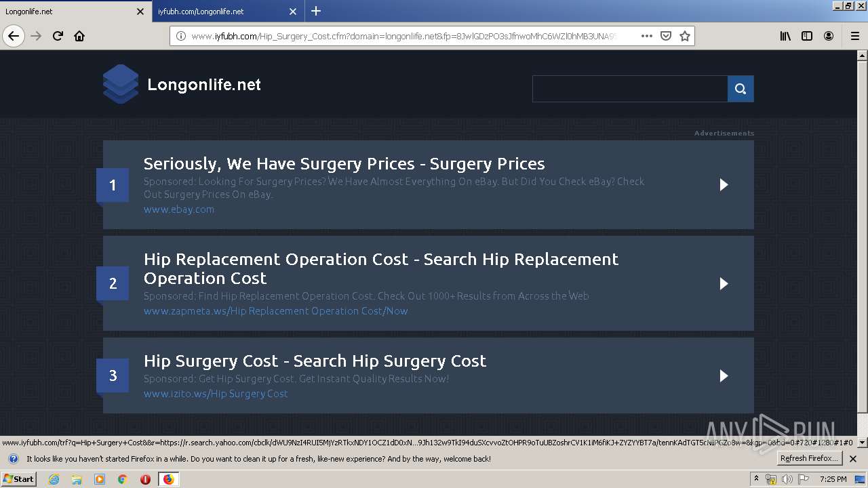Click number 3 result badge
This screenshot has width=868, height=488.
113,375
